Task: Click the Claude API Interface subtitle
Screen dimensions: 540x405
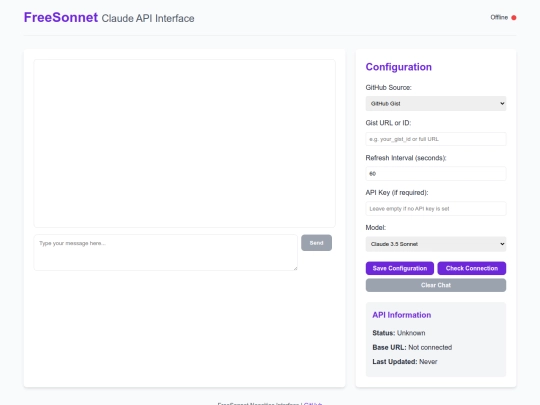Action: (148, 18)
